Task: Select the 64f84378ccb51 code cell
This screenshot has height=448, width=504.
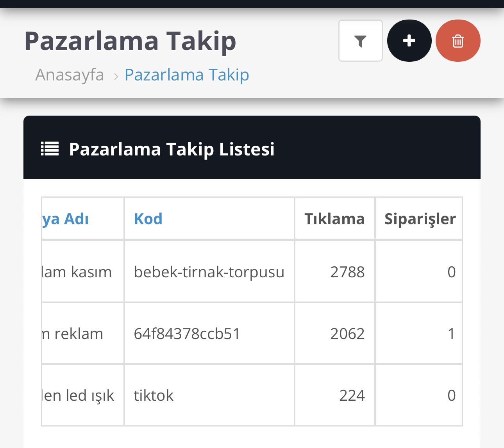Action: pyautogui.click(x=209, y=334)
